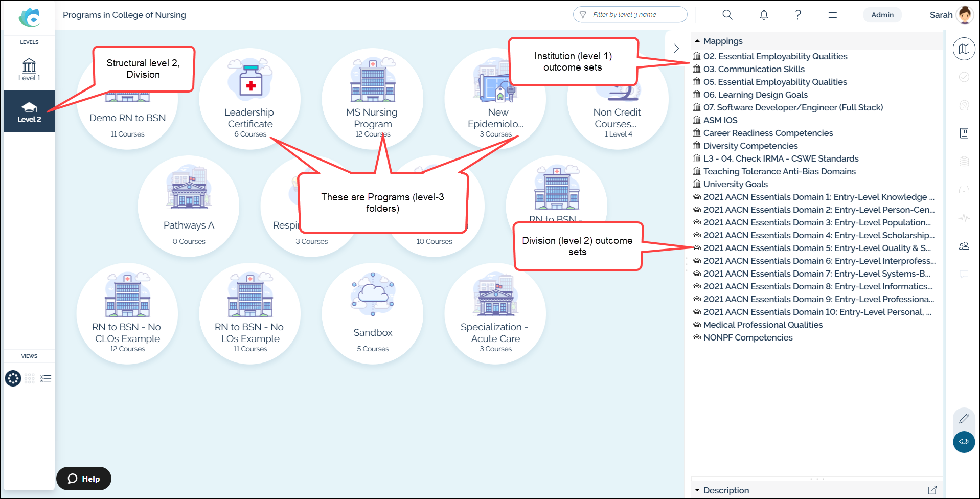
Task: Open the help question mark icon
Action: point(798,15)
